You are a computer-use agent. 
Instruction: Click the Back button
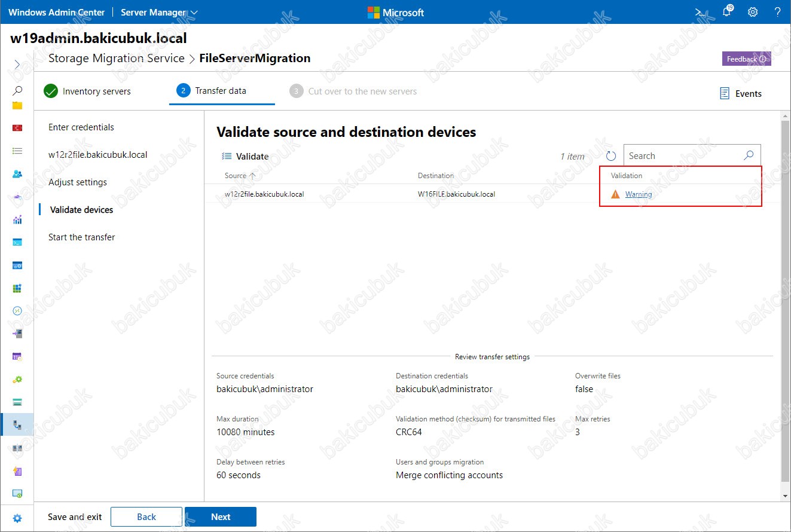[x=146, y=517]
